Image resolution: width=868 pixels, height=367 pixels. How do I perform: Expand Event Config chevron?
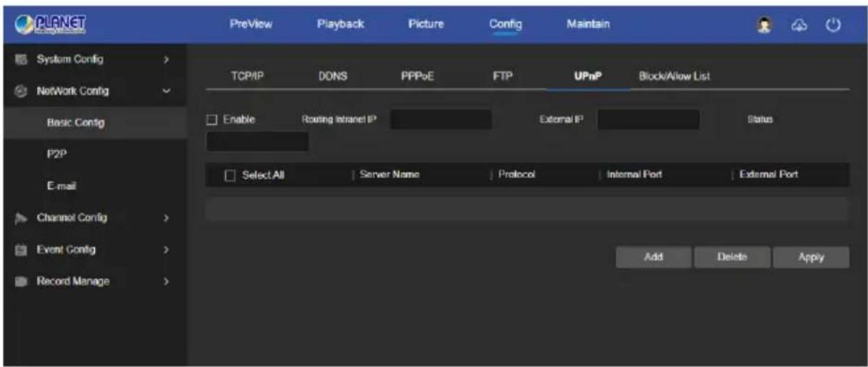click(167, 250)
